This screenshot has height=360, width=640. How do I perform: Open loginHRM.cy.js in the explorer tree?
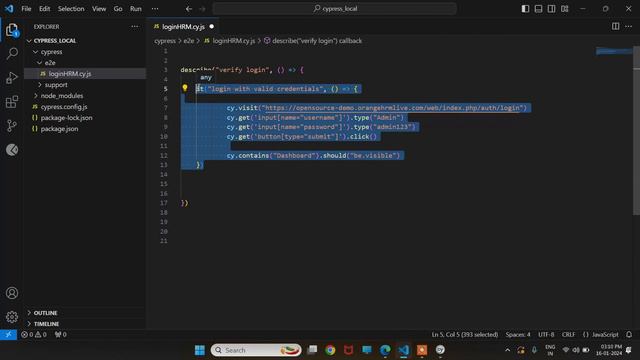tap(85, 74)
